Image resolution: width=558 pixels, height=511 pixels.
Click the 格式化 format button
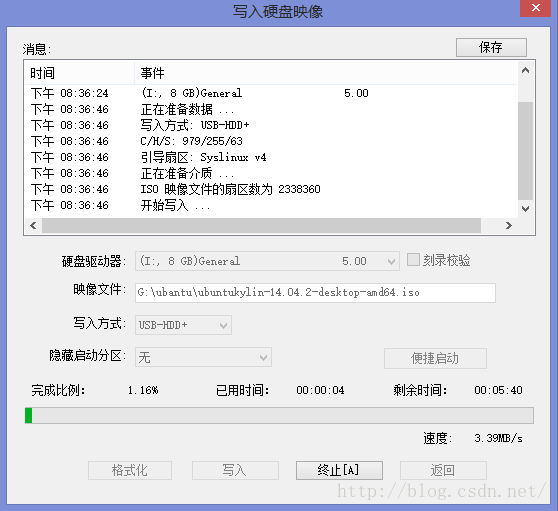130,470
